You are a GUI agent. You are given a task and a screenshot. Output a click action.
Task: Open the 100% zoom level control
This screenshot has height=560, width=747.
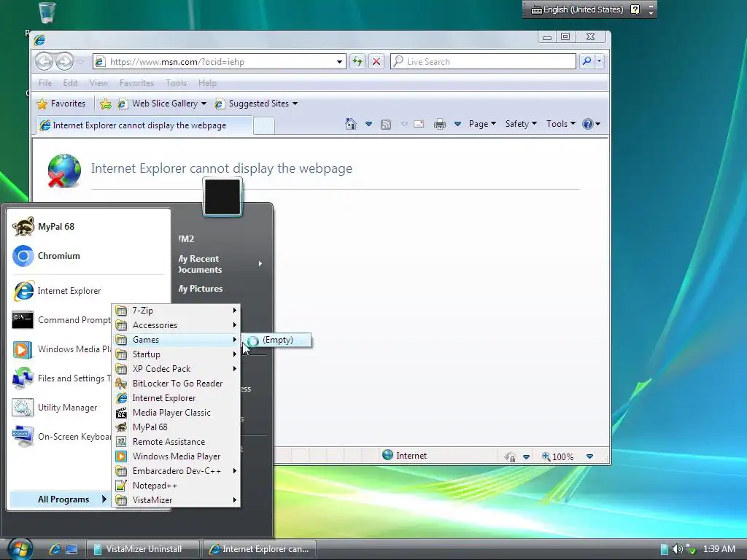(568, 456)
